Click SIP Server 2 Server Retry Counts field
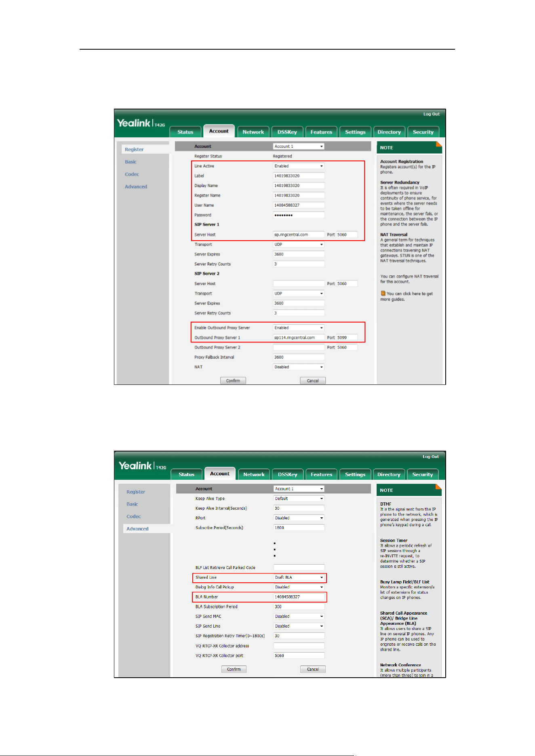The height and width of the screenshot is (756, 535). pos(299,313)
